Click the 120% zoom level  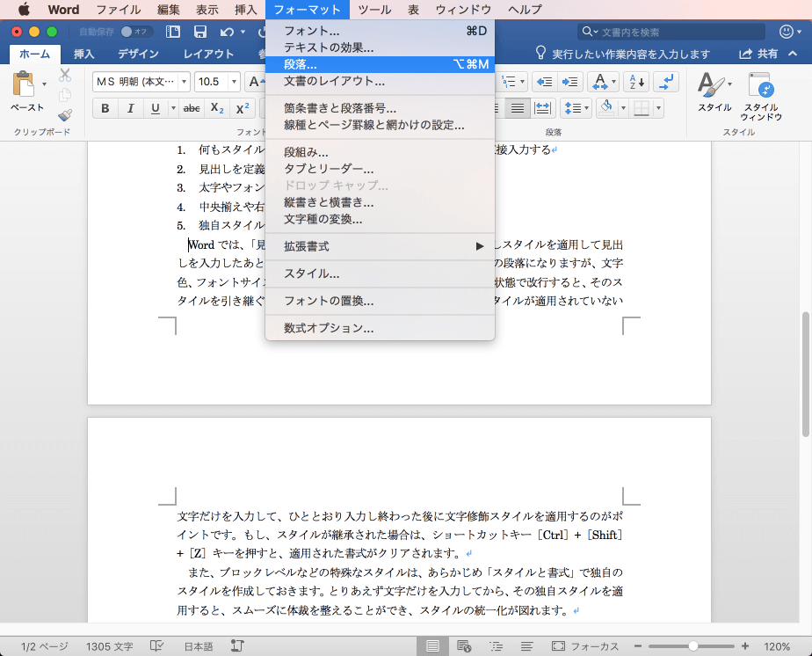(x=777, y=646)
